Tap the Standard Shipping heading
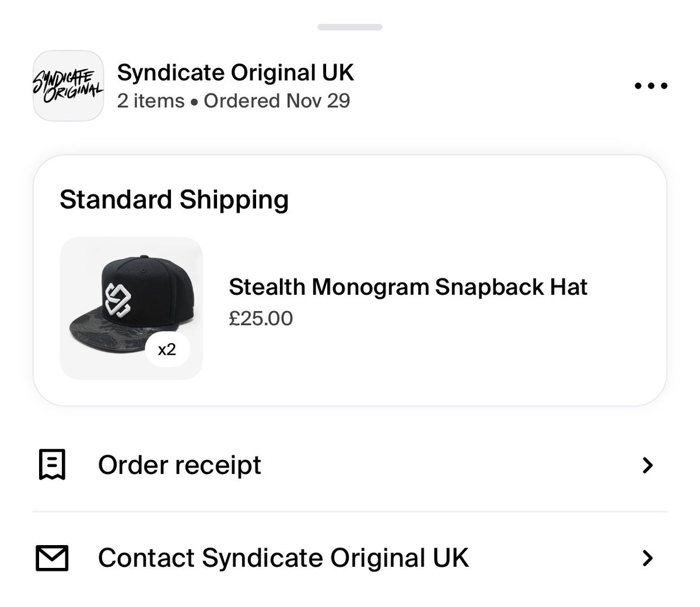This screenshot has width=700, height=607. pyautogui.click(x=174, y=200)
